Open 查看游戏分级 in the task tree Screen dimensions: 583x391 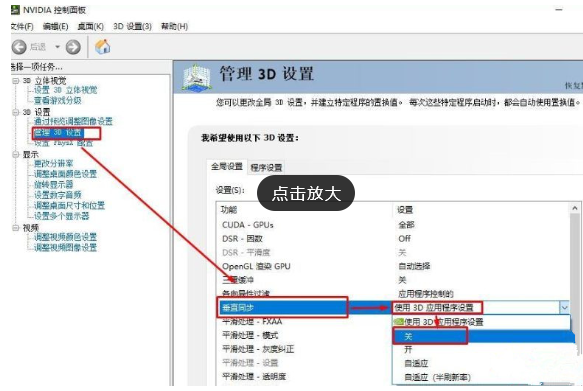[x=58, y=100]
